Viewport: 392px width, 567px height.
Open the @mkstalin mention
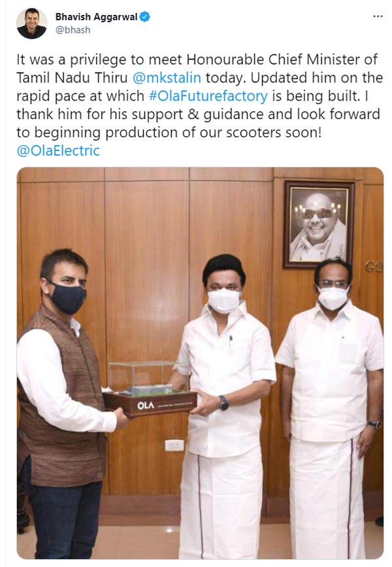tap(167, 78)
